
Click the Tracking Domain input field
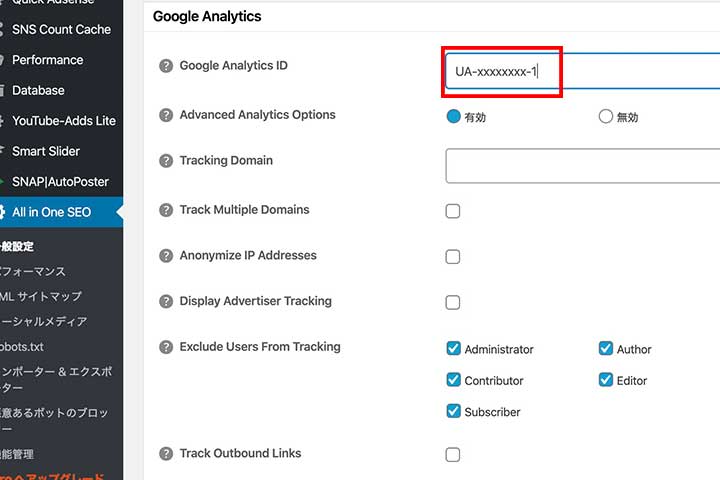pos(582,166)
